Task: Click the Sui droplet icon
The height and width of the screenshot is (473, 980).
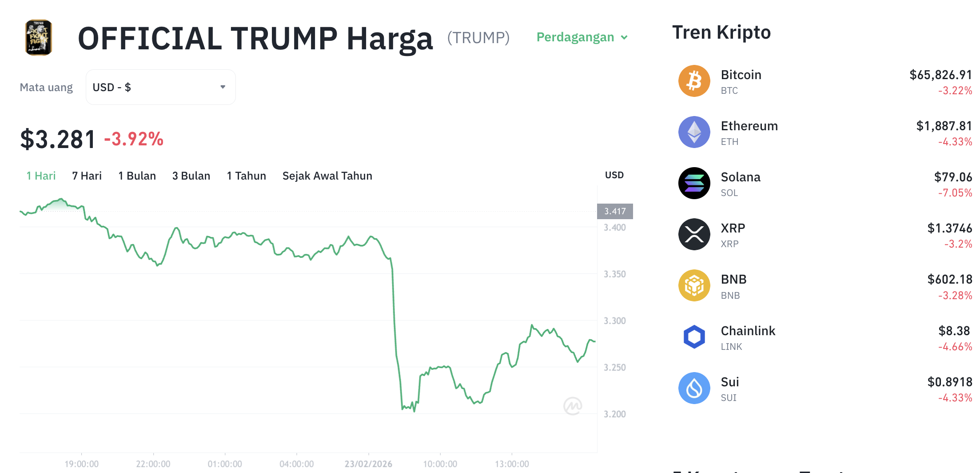Action: pyautogui.click(x=694, y=388)
